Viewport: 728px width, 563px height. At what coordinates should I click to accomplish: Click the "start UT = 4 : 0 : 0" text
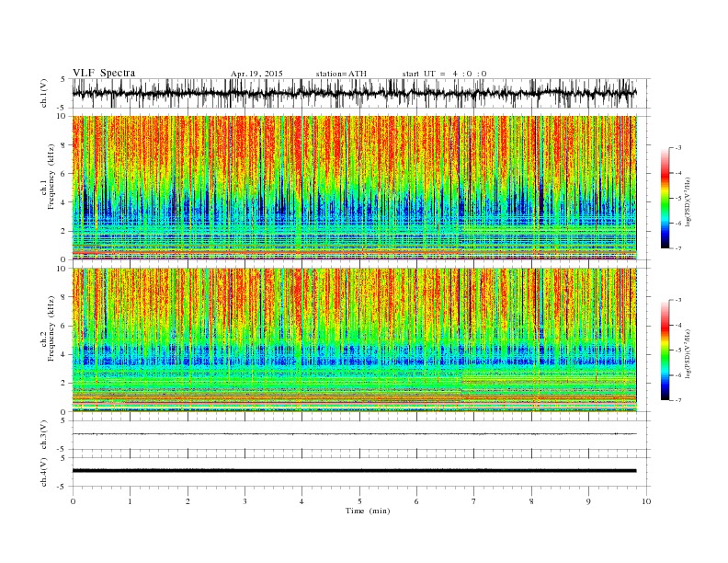tap(444, 74)
